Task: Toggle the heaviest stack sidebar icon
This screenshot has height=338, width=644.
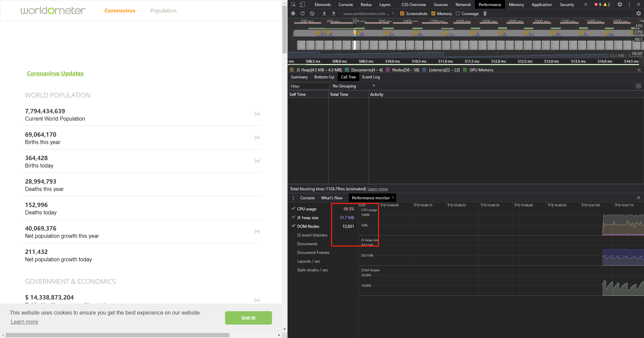Action: click(x=638, y=86)
